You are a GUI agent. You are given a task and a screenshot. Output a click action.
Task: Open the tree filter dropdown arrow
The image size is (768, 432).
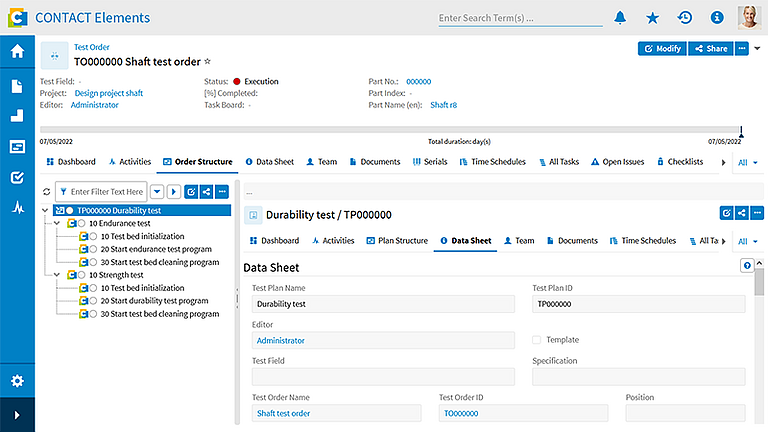tap(157, 192)
